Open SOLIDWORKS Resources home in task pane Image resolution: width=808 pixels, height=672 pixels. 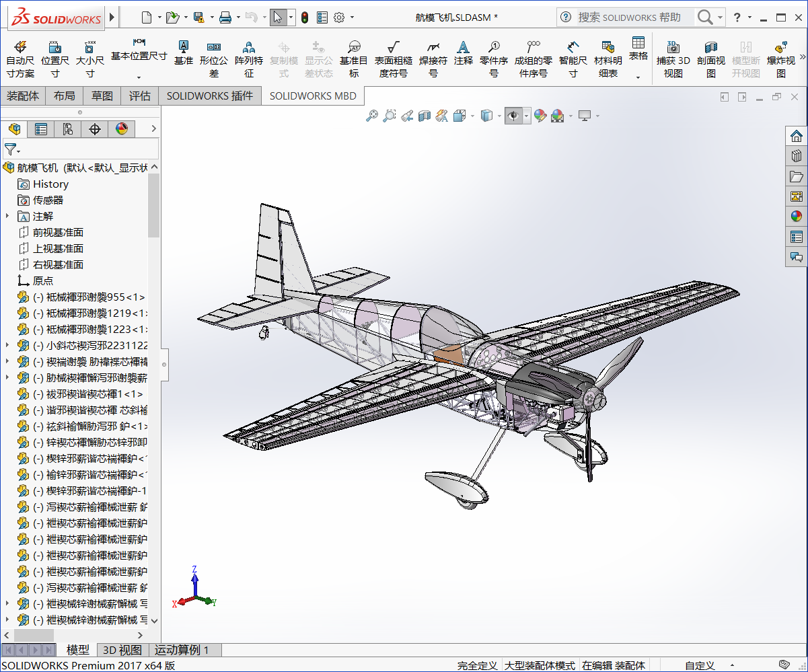(x=797, y=136)
